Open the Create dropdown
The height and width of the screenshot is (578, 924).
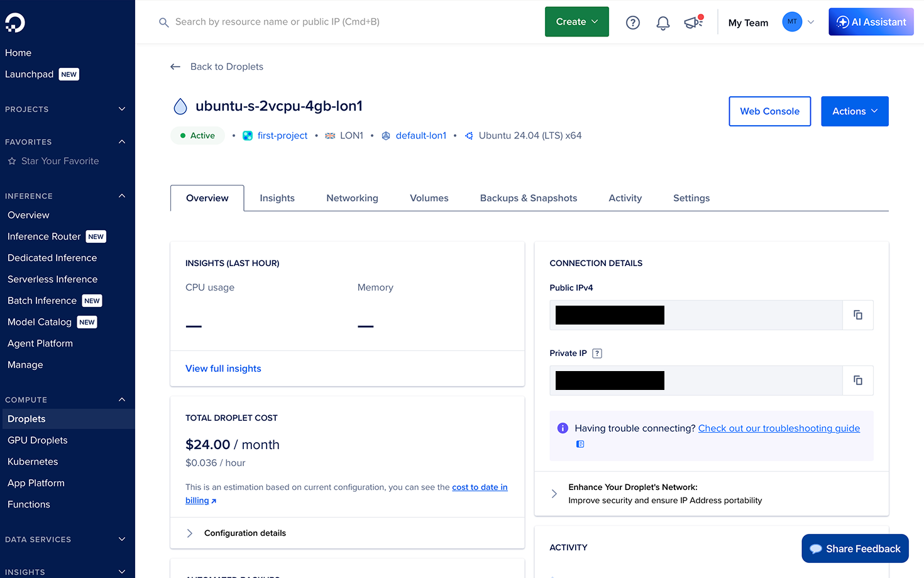(577, 22)
